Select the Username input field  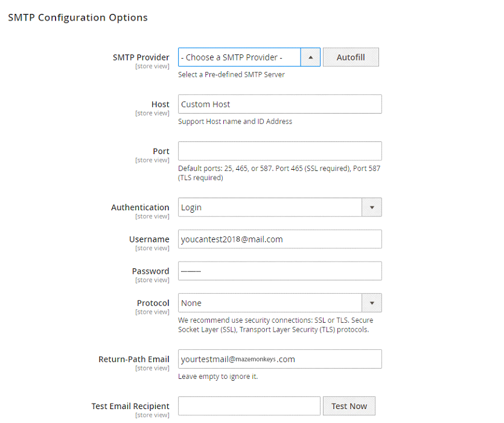click(279, 239)
